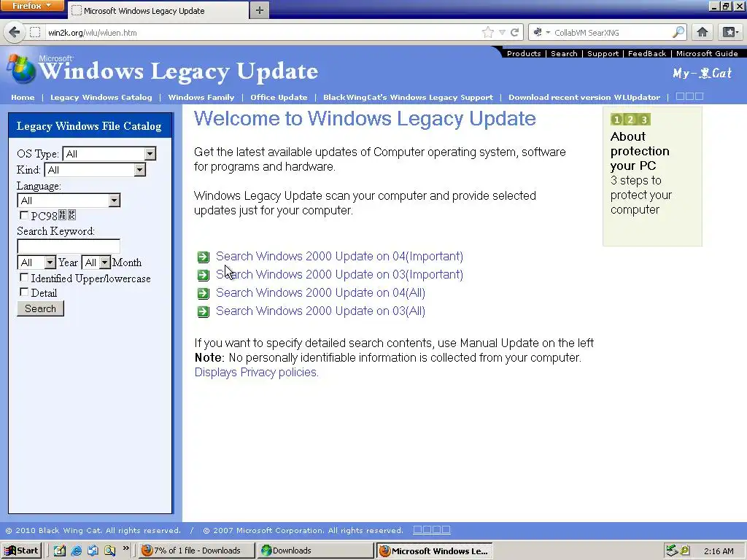The width and height of the screenshot is (747, 560).
Task: Reload the page using refresh icon
Action: [514, 32]
